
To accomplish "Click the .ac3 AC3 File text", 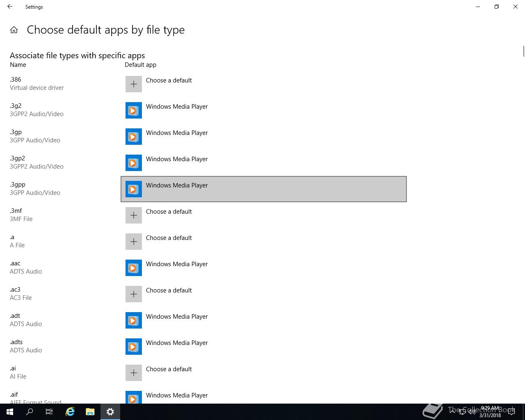I will point(21,294).
